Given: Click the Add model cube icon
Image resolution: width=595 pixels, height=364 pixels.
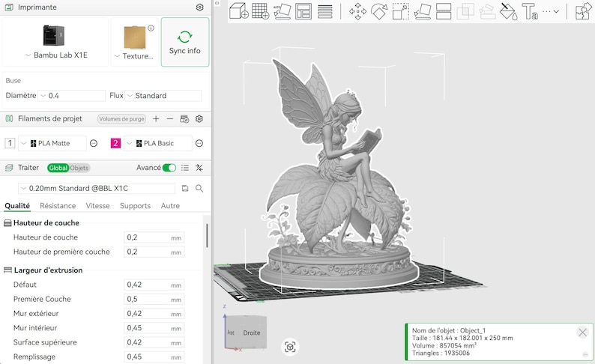Looking at the screenshot, I should point(239,10).
